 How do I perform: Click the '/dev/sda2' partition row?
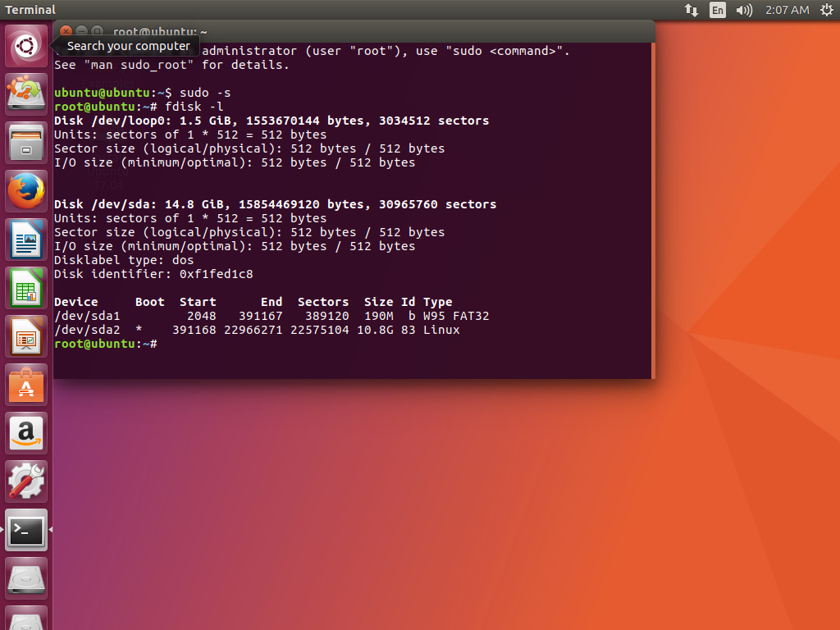(257, 330)
